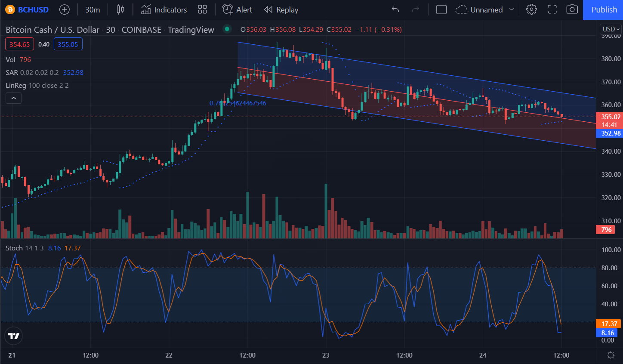The height and width of the screenshot is (364, 623).
Task: Click the green market status dot
Action: click(227, 29)
